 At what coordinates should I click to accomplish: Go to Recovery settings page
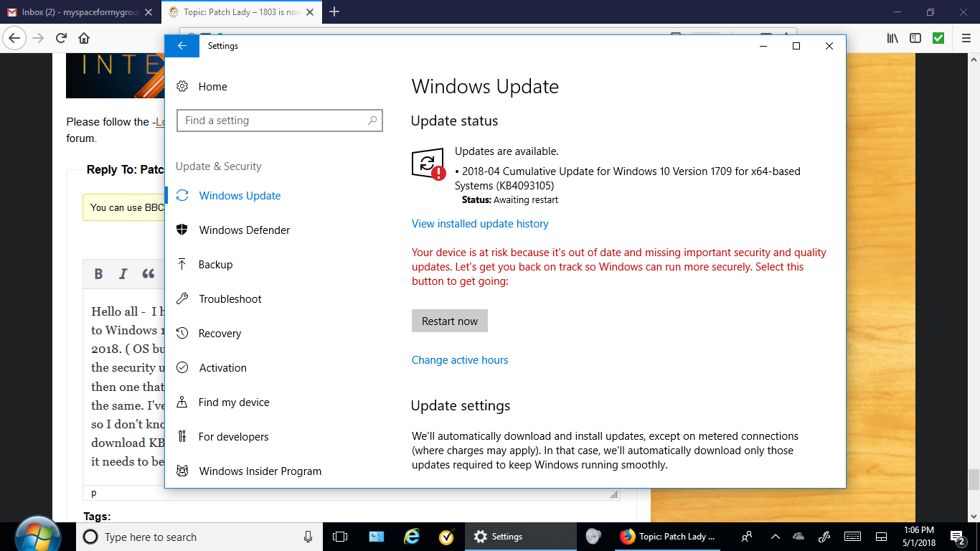point(220,334)
